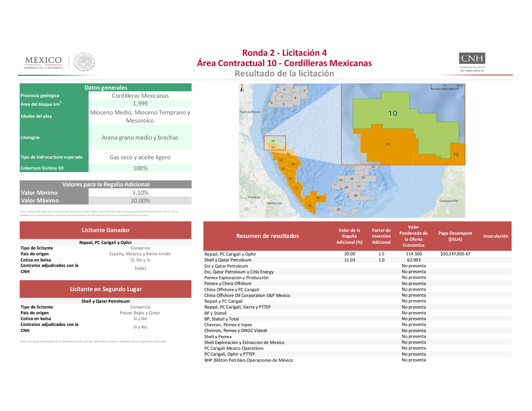Image resolution: width=532 pixels, height=411 pixels.
Task: Click the Valor Ponderado de la Oferta header
Action: coord(413,236)
